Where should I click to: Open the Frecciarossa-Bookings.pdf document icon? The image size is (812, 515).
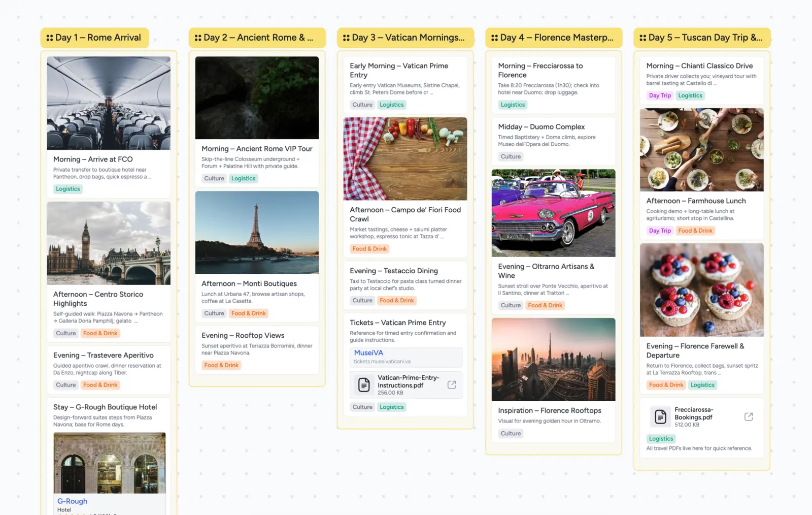coord(661,416)
